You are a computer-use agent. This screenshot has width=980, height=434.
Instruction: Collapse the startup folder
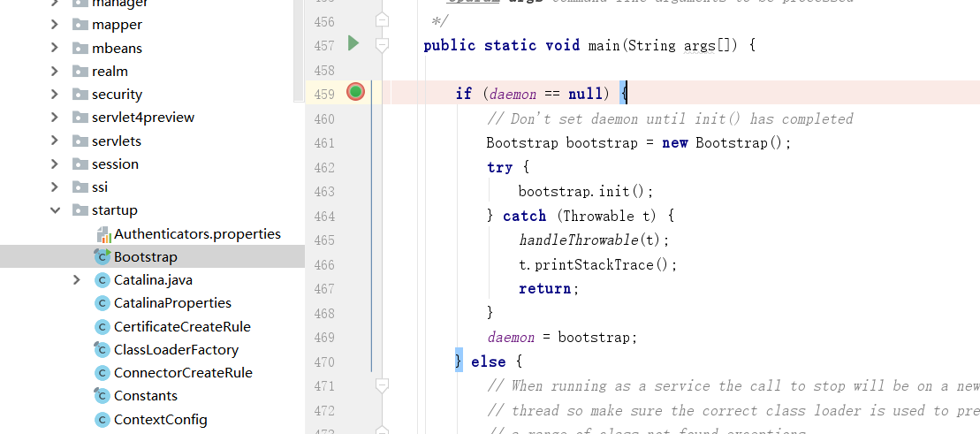click(x=55, y=210)
